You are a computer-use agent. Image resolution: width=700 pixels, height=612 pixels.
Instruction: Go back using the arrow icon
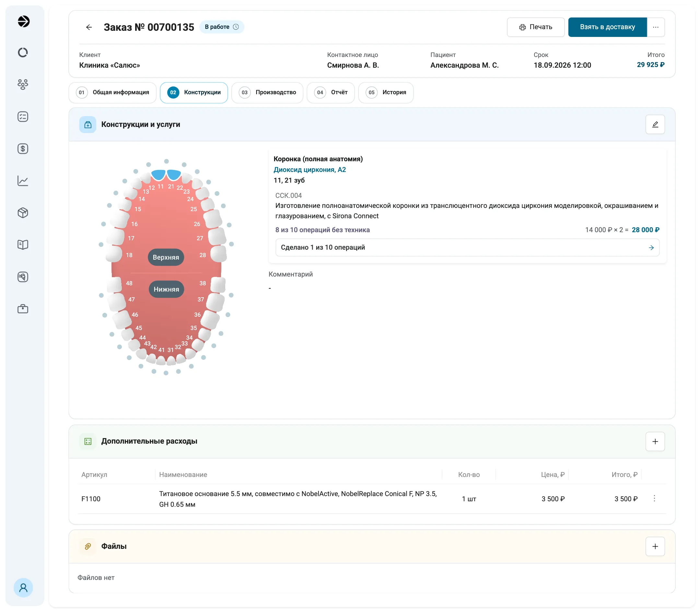89,27
